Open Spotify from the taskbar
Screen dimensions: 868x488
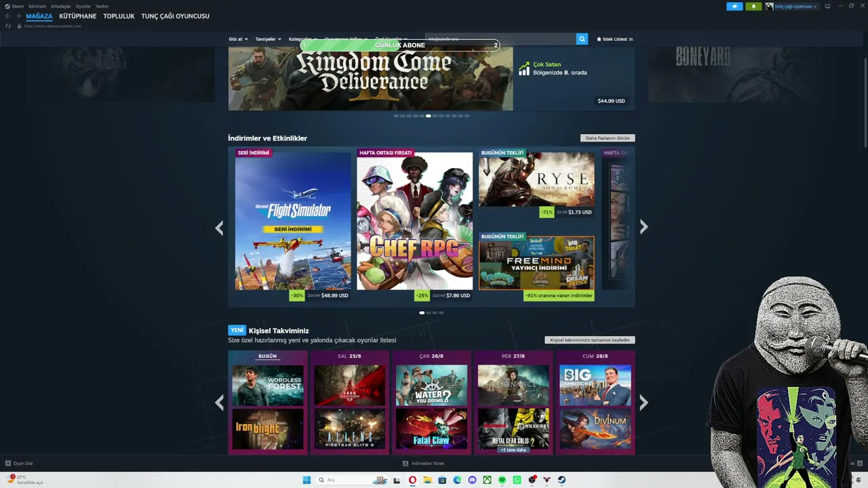(502, 480)
